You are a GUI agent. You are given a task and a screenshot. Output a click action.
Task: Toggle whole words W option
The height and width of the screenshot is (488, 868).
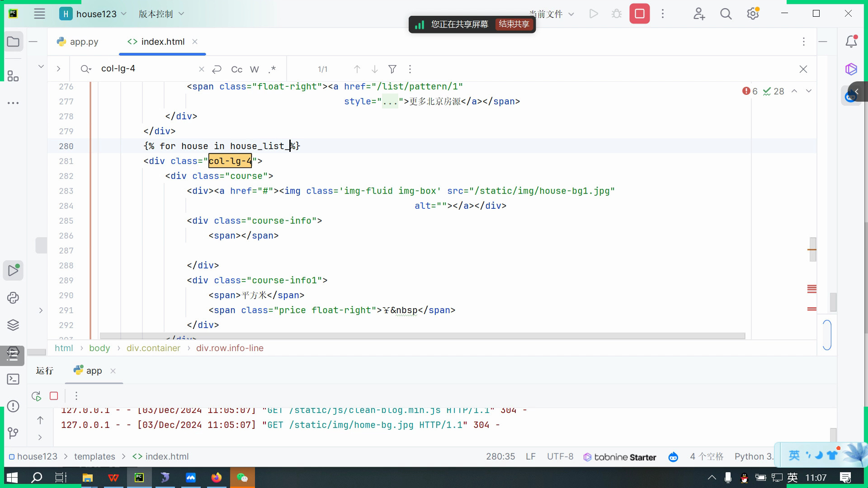point(255,70)
